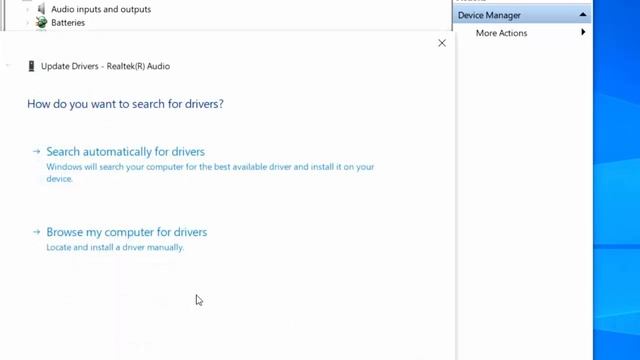Select Batteries tree item
Viewport: 640px width, 360px height.
[x=68, y=23]
